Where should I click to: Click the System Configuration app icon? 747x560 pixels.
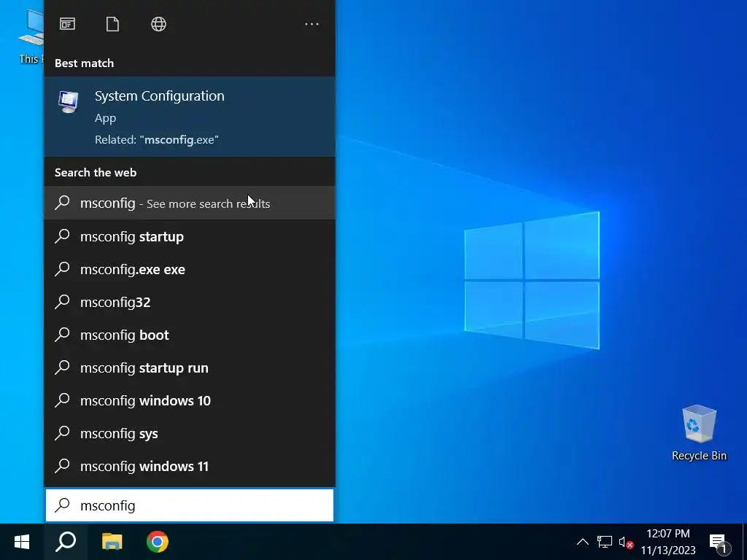pos(69,102)
